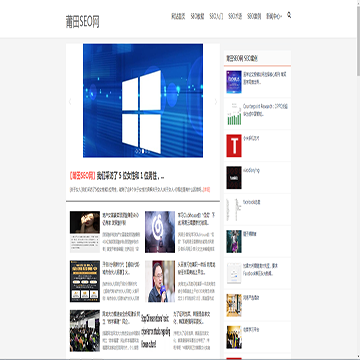Open the red T logo sidebar thumbnail
Screen dimensions: 360x360
pos(234,146)
